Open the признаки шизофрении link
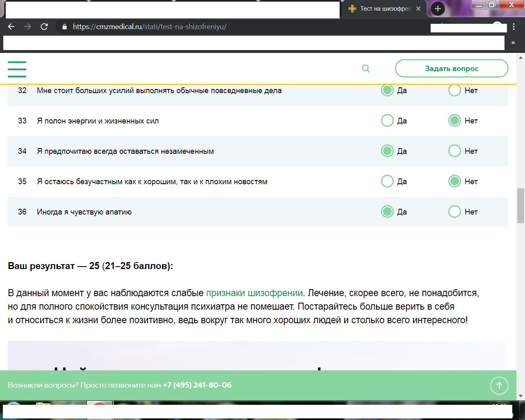This screenshot has height=420, width=525. pos(254,293)
